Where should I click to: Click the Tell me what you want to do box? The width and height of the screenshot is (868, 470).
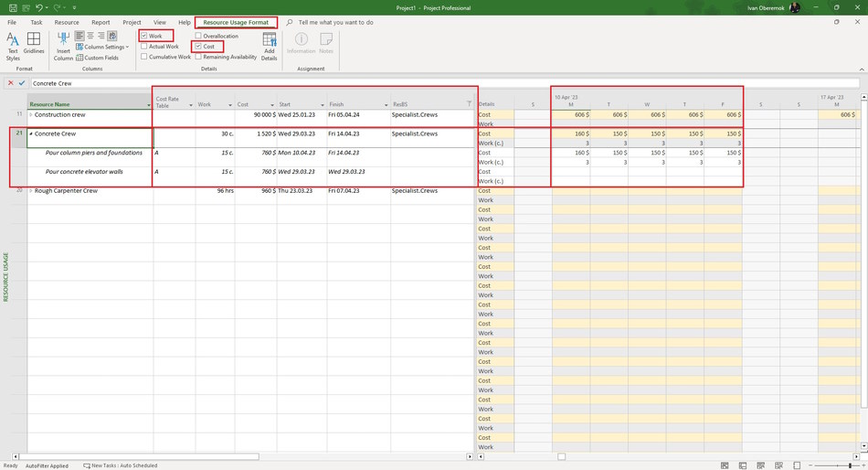tap(335, 22)
